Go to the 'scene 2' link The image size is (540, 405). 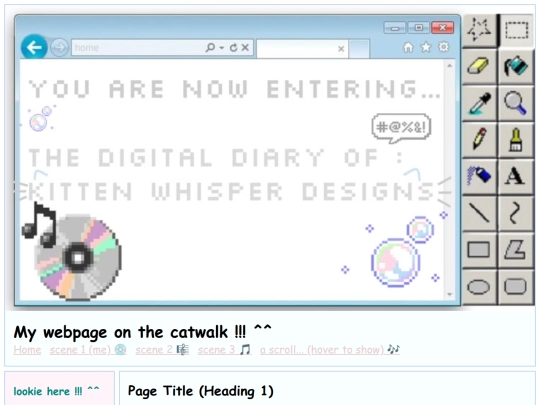[162, 350]
